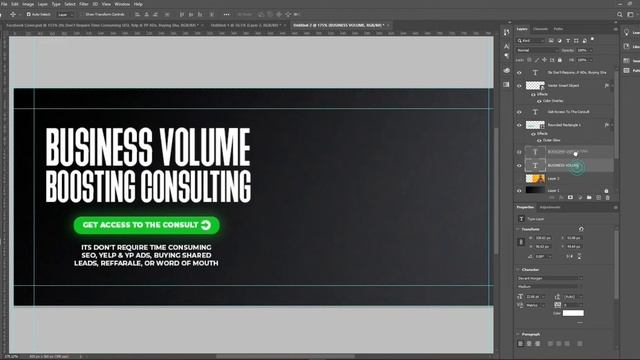640x360 pixels.
Task: Hide the top text layer via eye
Action: point(519,73)
